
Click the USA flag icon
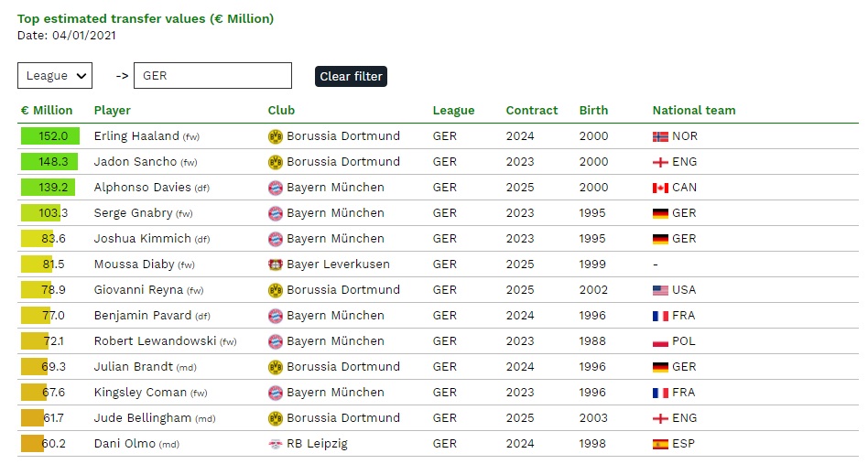coord(660,290)
